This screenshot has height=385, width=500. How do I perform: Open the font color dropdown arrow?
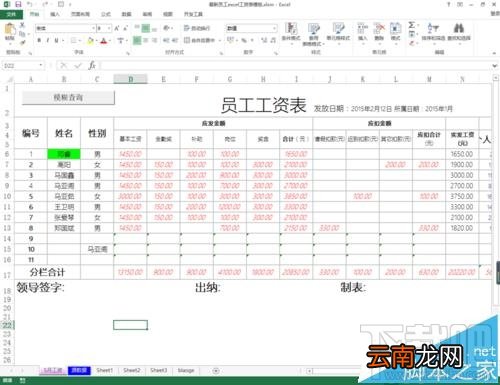pyautogui.click(x=110, y=41)
